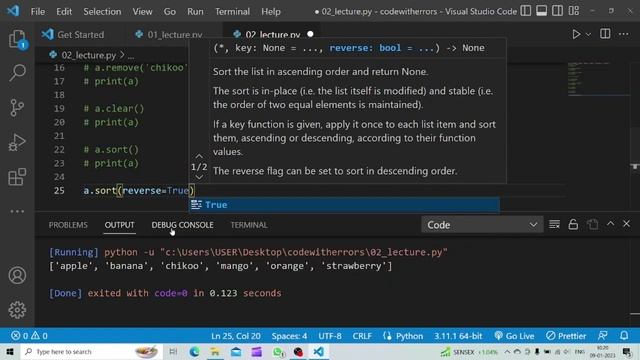
Task: Open the Go menu
Action: click(170, 11)
